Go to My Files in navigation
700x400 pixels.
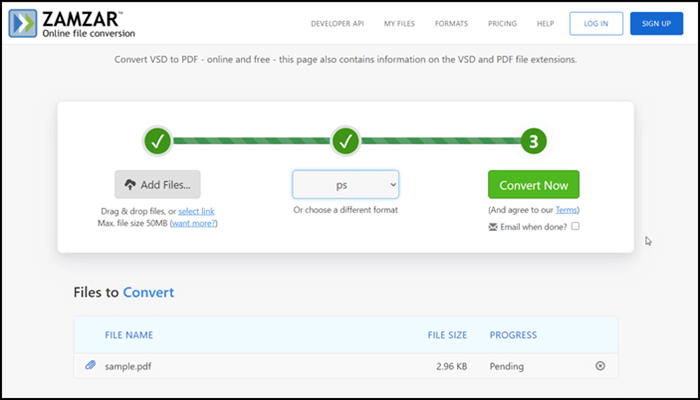point(399,24)
